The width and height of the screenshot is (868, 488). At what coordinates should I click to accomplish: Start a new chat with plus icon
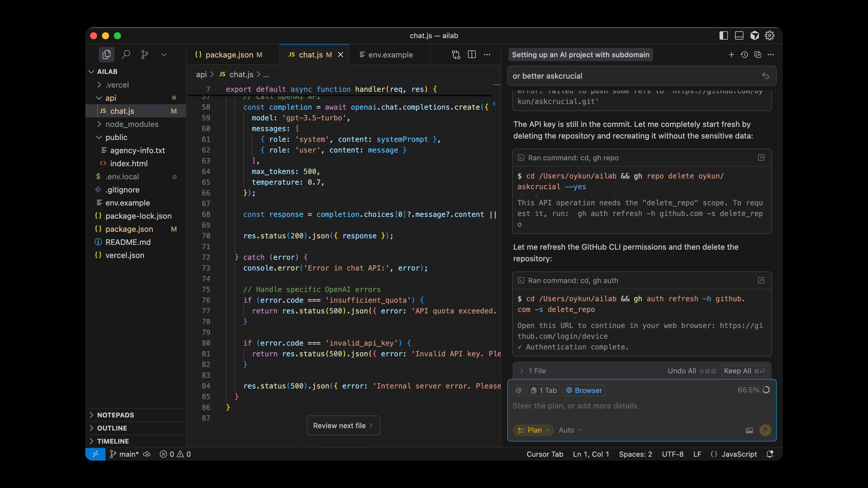pyautogui.click(x=731, y=55)
